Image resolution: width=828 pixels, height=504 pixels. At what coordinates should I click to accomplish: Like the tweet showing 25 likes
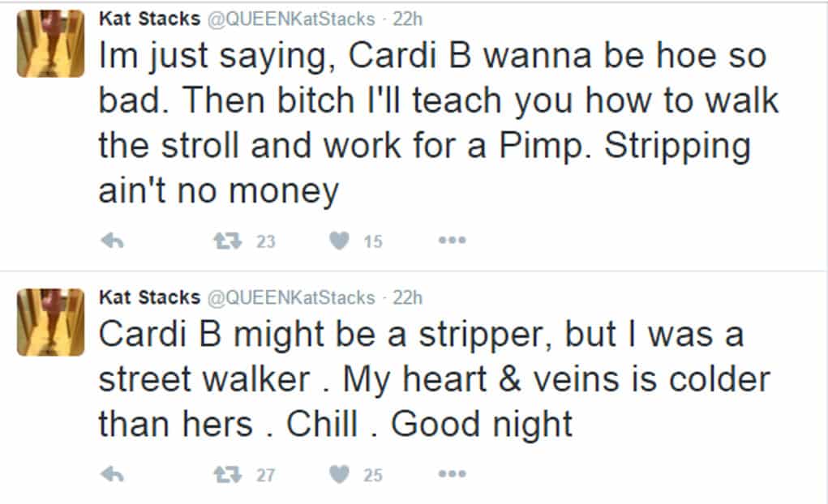[x=339, y=475]
